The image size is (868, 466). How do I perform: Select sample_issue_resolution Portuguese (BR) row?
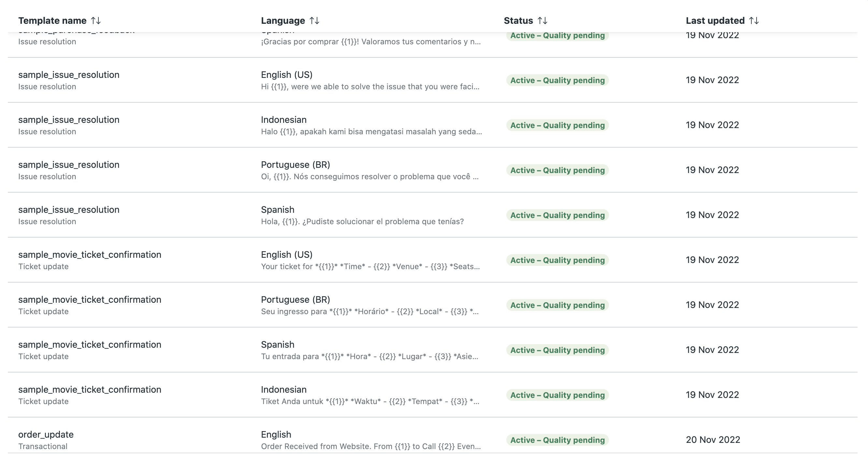pyautogui.click(x=433, y=170)
